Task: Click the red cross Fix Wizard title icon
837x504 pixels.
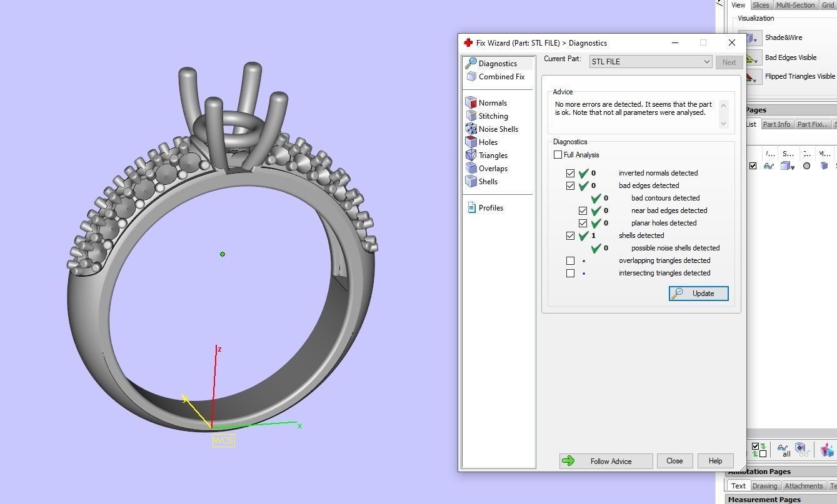Action: [468, 43]
